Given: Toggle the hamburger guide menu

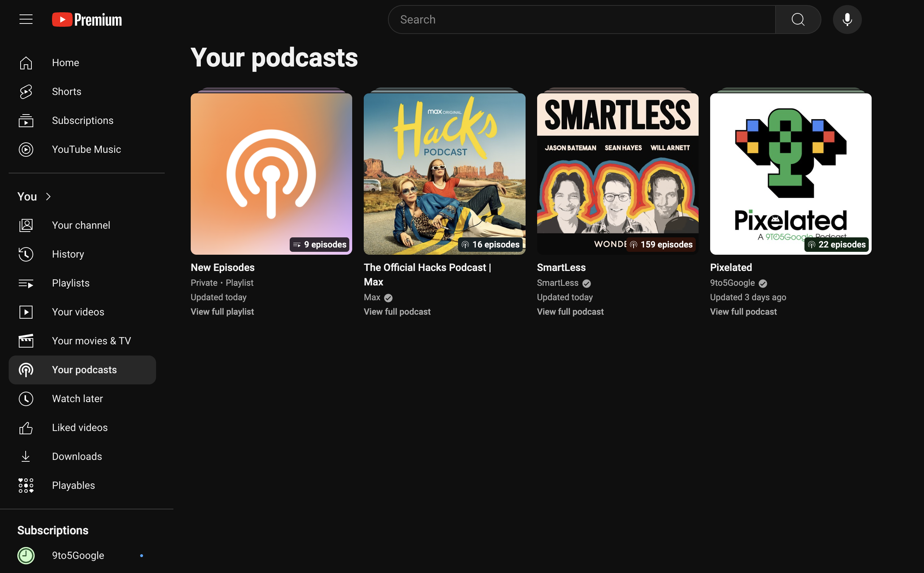Looking at the screenshot, I should point(26,19).
